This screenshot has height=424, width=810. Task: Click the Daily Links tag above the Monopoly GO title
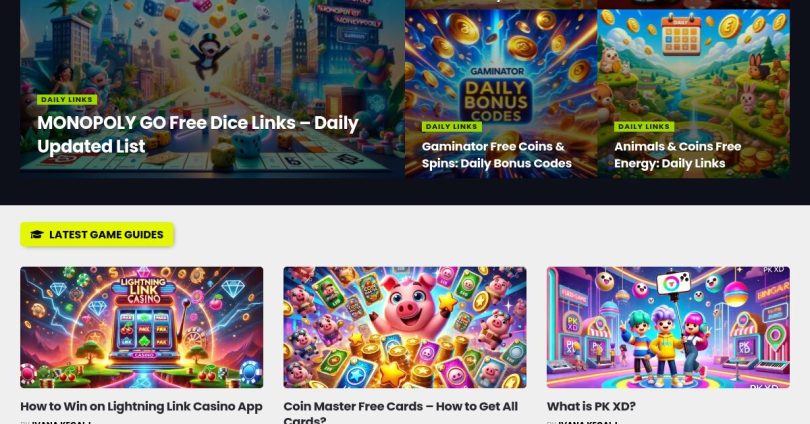coord(67,99)
